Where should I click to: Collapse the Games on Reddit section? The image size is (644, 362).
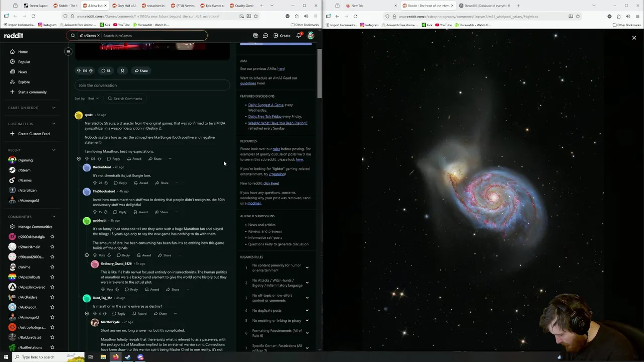[54, 108]
